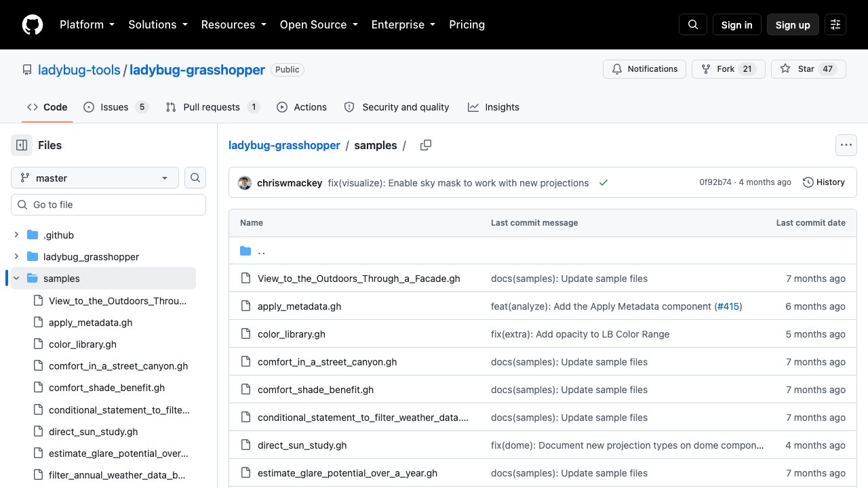
Task: Switch to the Code tab
Action: point(47,107)
